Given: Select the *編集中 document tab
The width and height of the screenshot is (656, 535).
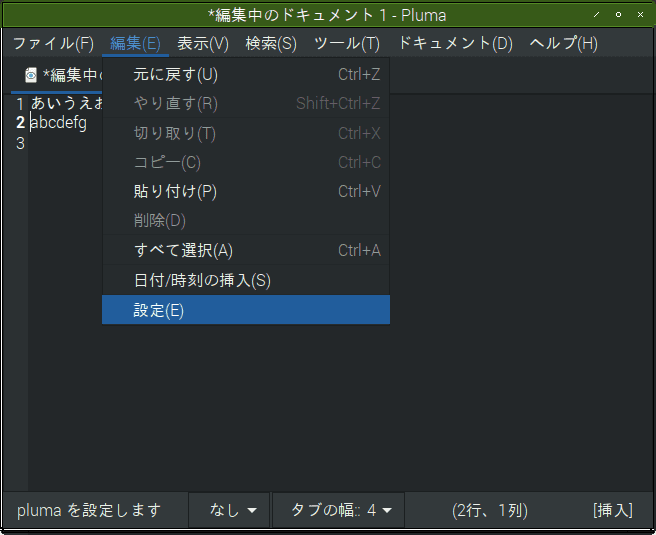Looking at the screenshot, I should click(x=56, y=76).
